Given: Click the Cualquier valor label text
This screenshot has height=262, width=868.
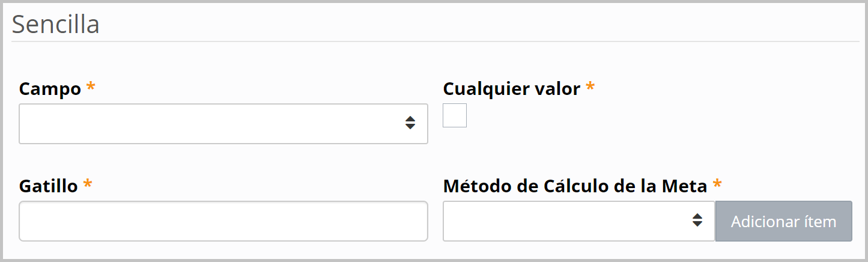Looking at the screenshot, I should (511, 89).
